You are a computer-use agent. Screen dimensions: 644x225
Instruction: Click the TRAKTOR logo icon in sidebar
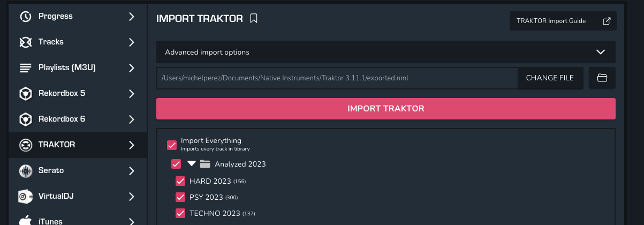(25, 145)
